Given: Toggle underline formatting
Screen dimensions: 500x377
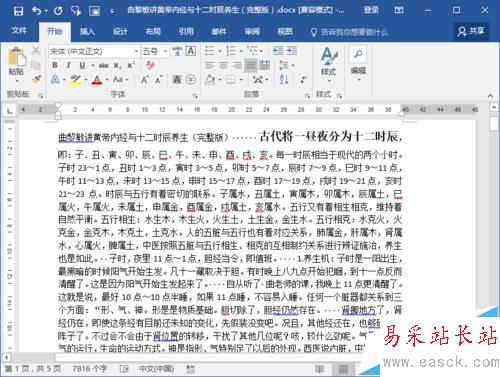Looking at the screenshot, I should (82, 65).
